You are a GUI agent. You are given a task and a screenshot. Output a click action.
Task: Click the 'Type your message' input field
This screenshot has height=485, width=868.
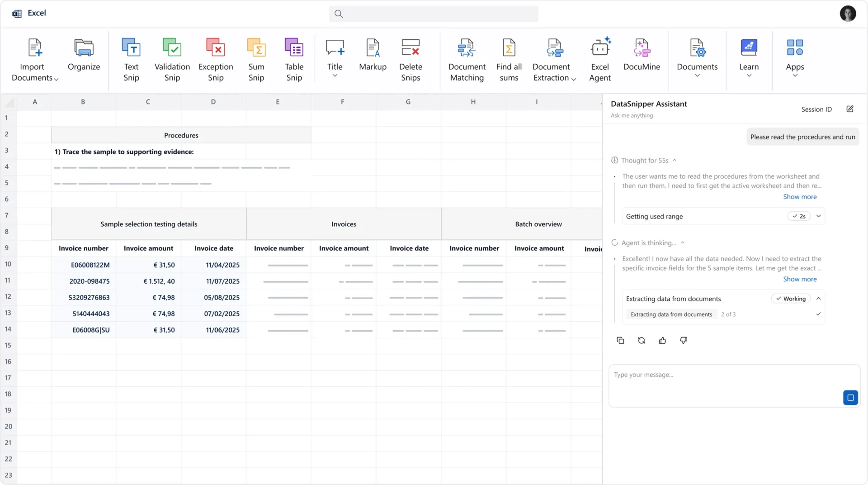[723, 385]
